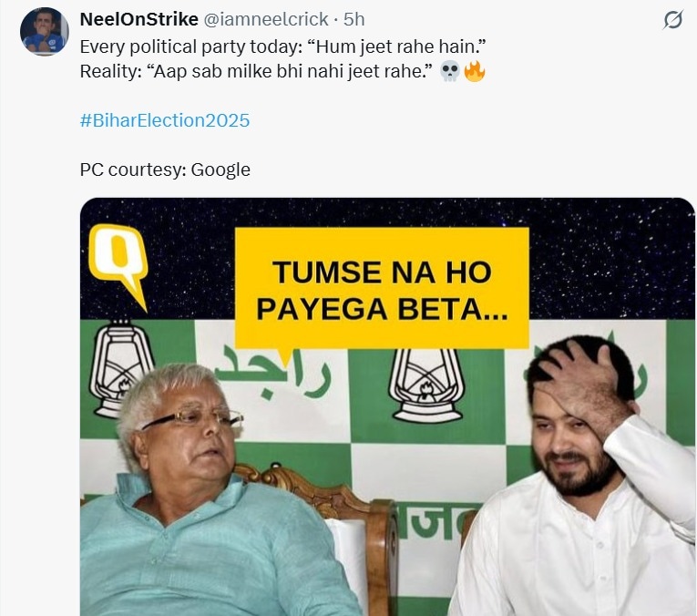Click the 5h timestamp of the tweet
The width and height of the screenshot is (697, 616).
click(x=354, y=20)
